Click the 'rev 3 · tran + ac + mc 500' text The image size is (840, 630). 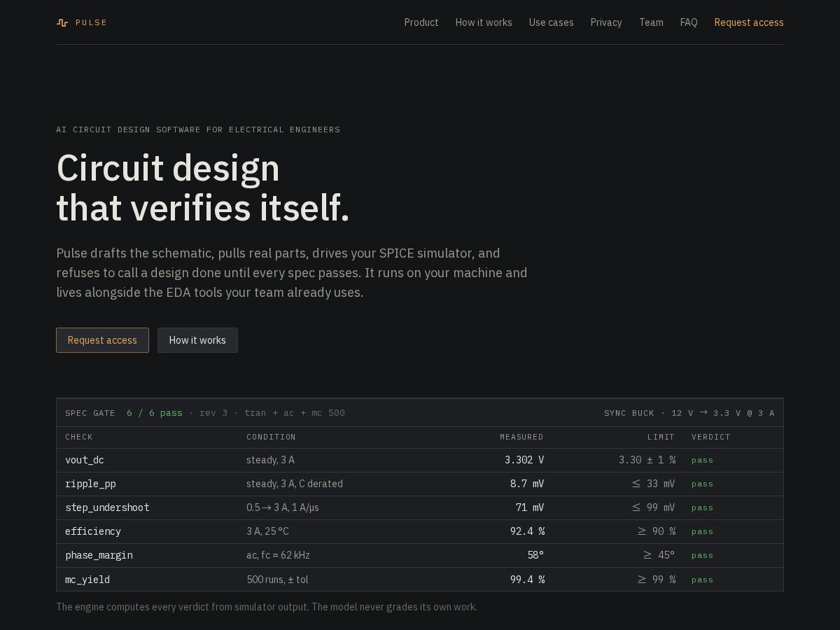[272, 413]
